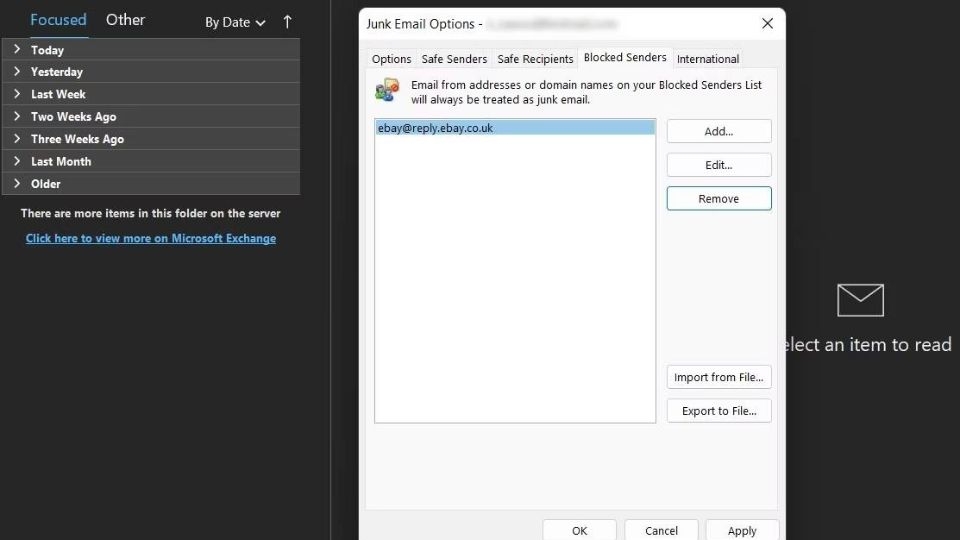Click the Older group label
The width and height of the screenshot is (960, 540).
pyautogui.click(x=46, y=184)
